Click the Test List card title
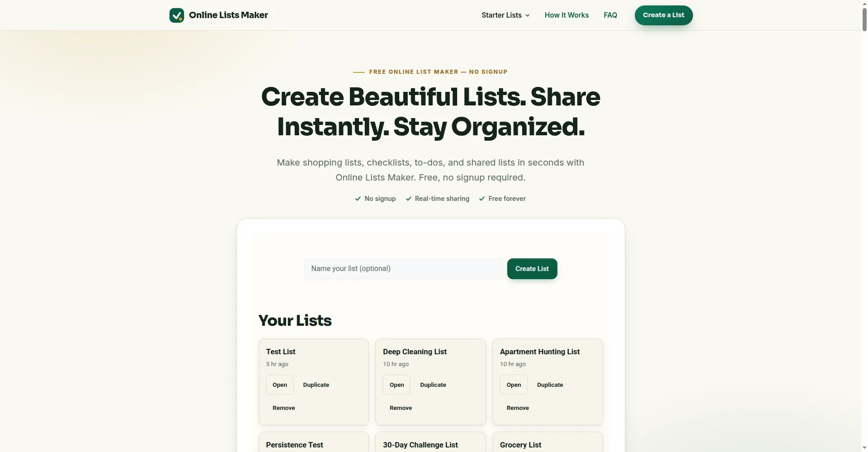Viewport: 868px width, 452px height. tap(281, 352)
